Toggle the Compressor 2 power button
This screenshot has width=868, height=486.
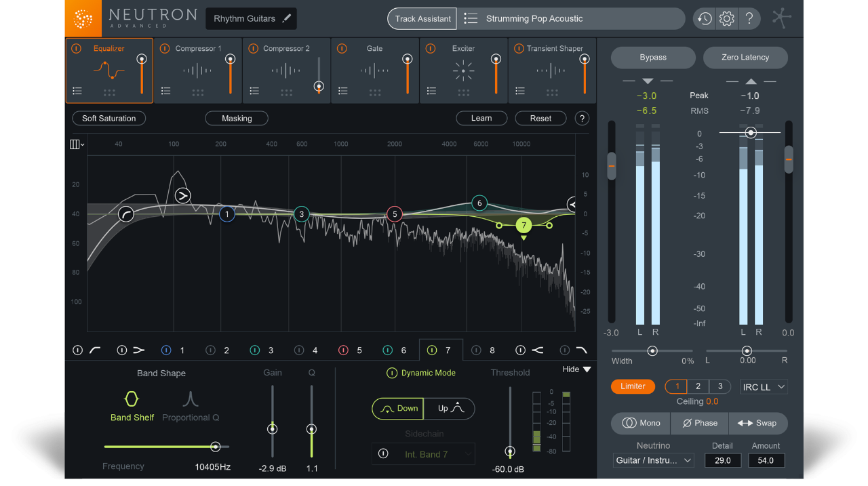tap(254, 48)
